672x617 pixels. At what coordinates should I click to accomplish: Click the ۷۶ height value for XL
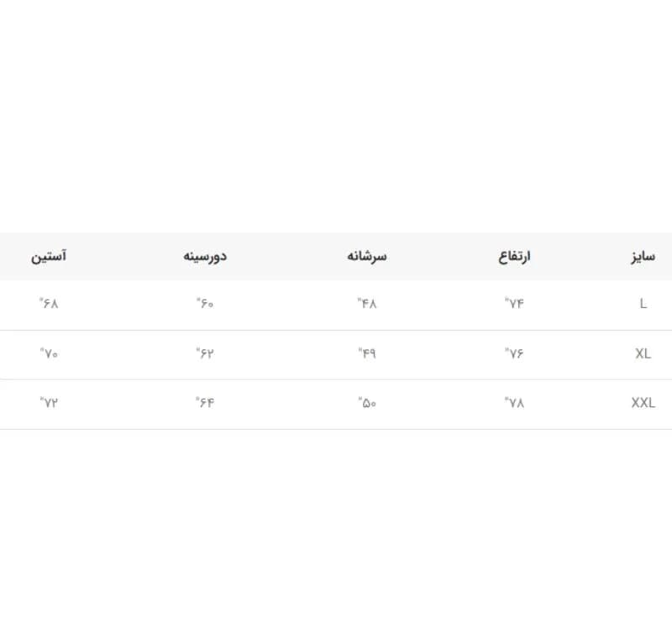tap(514, 353)
